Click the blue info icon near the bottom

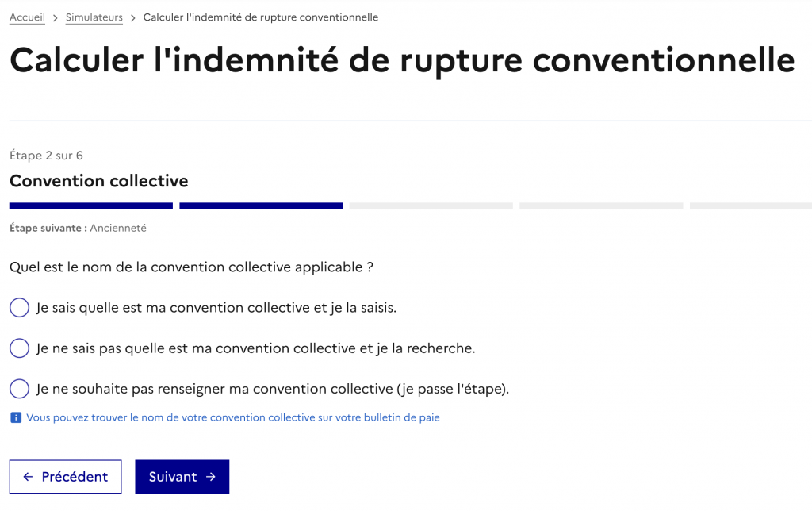(x=14, y=417)
